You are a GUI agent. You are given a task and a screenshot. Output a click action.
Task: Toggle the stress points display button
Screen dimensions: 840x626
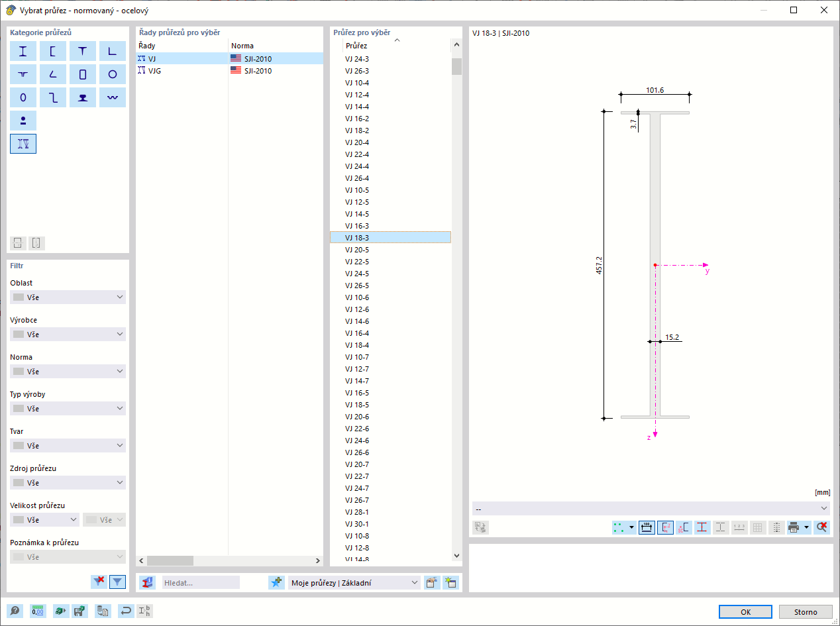tap(702, 528)
